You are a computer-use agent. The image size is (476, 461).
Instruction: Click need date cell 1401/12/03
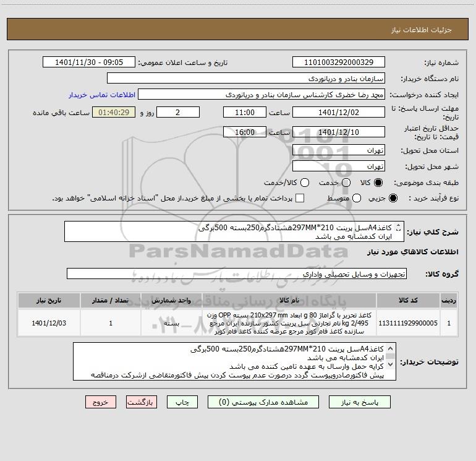coord(49,323)
